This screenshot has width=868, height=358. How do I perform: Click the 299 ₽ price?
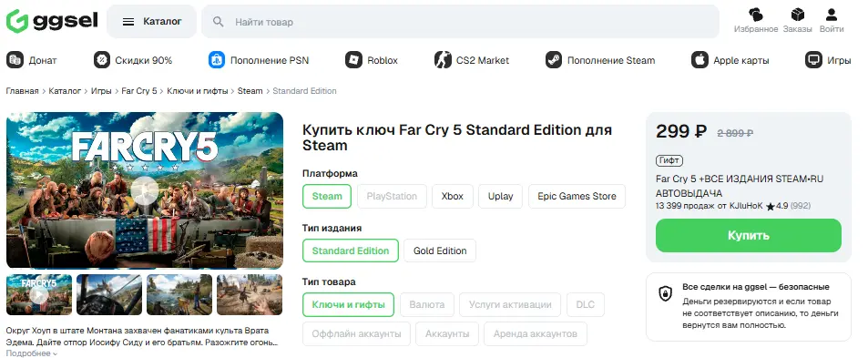[681, 131]
